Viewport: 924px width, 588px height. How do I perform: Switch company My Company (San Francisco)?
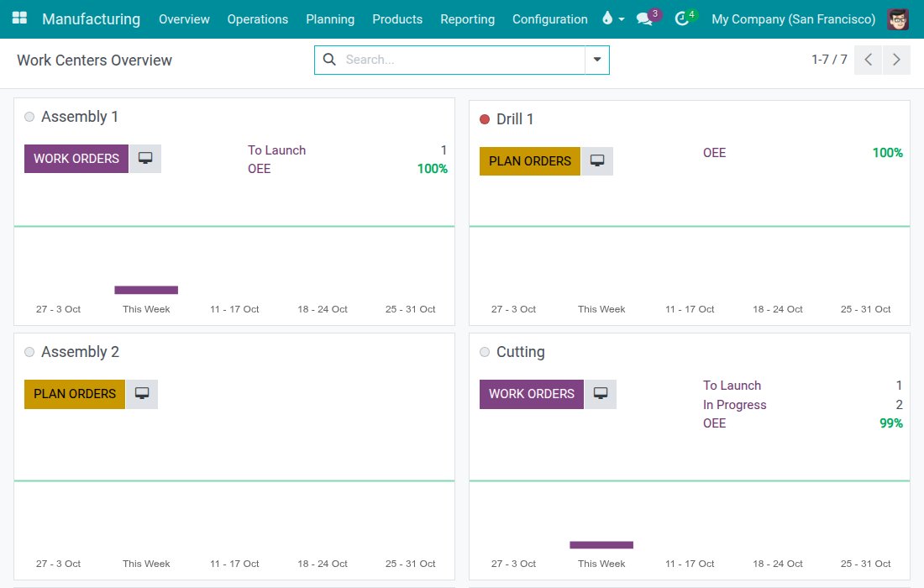793,18
